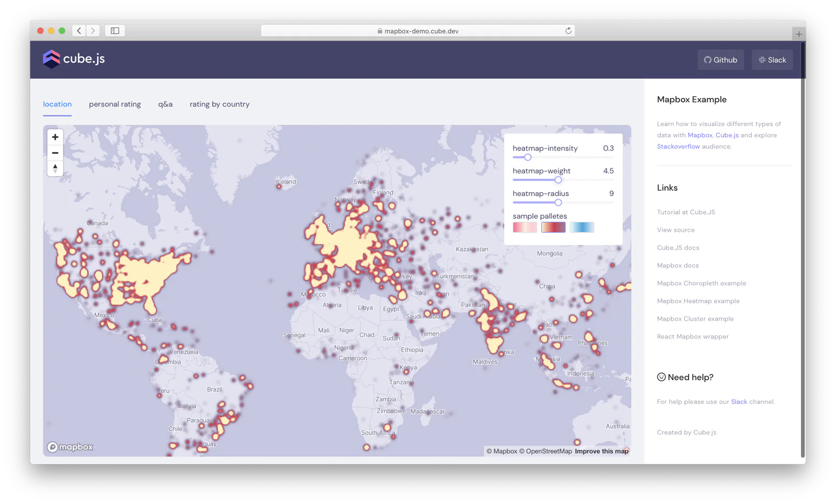
Task: Open the Github button
Action: tap(721, 60)
